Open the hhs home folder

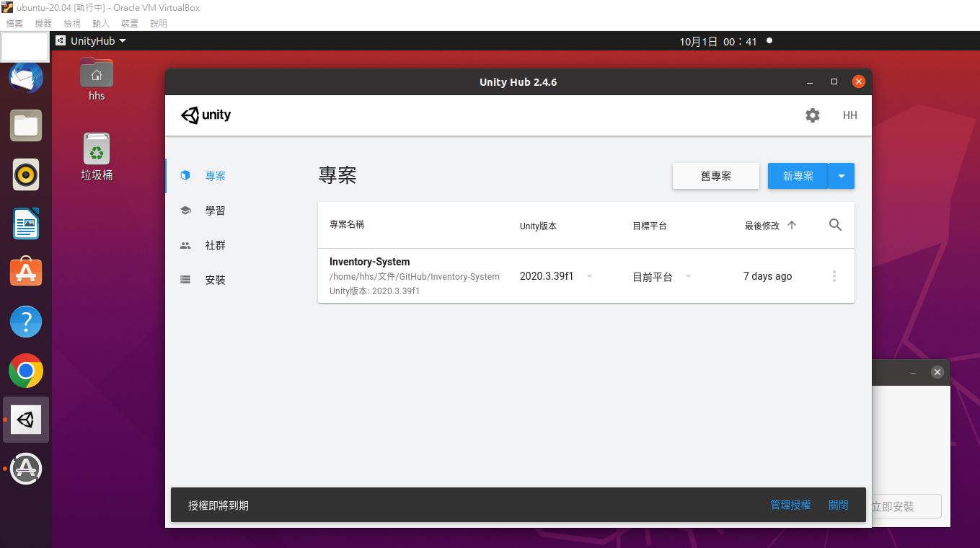point(97,79)
